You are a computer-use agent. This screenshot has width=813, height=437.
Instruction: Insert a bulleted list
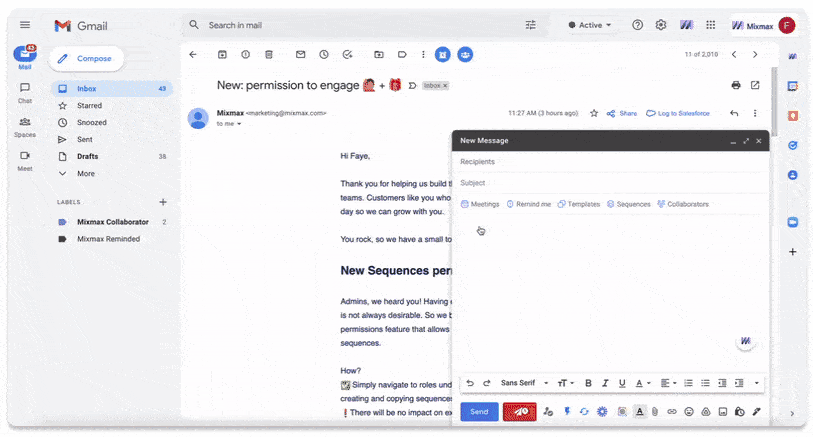705,383
